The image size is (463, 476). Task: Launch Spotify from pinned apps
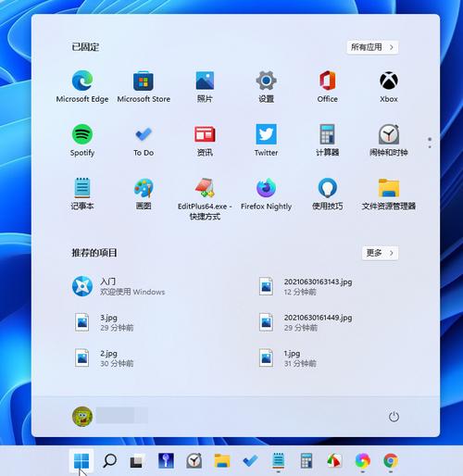tap(82, 141)
